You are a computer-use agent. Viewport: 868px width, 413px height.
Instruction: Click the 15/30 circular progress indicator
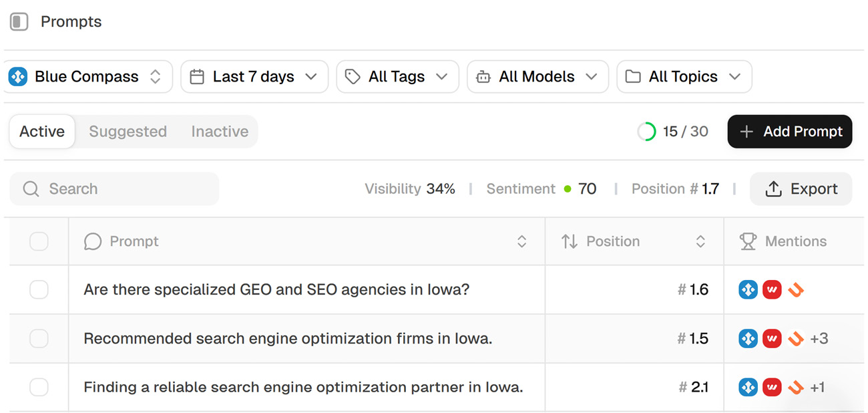click(x=646, y=132)
